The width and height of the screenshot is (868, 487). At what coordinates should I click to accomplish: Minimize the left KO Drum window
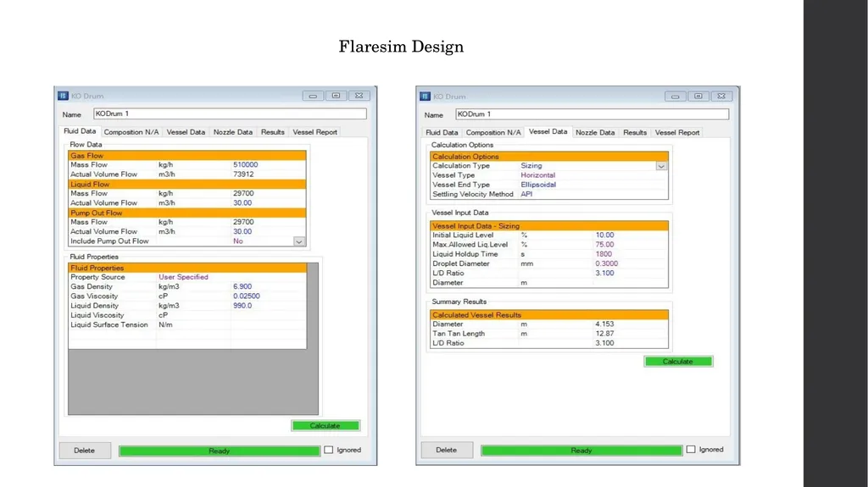coord(313,96)
